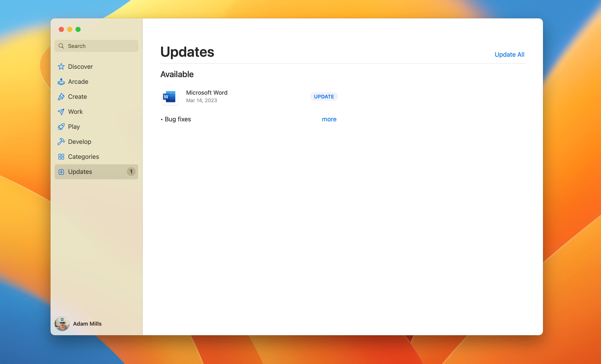Select the Updates download icon
Image resolution: width=601 pixels, height=364 pixels.
(x=62, y=172)
